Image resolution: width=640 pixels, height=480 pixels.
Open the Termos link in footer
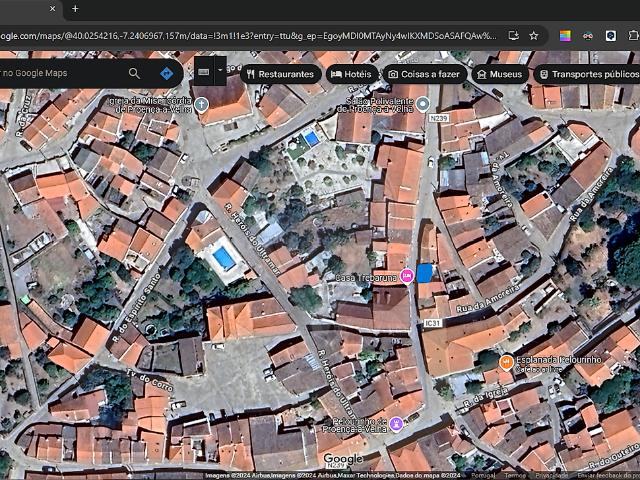pyautogui.click(x=515, y=476)
